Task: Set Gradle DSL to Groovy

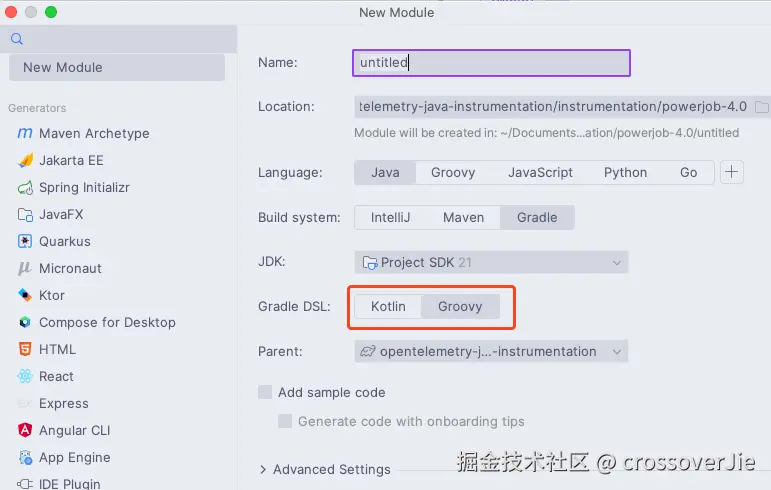Action: [x=460, y=306]
